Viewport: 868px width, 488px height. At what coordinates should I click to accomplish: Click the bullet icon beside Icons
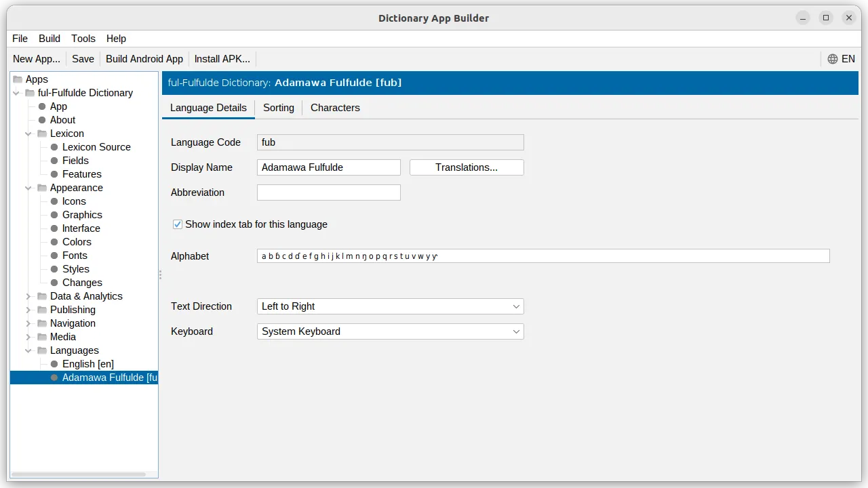54,201
